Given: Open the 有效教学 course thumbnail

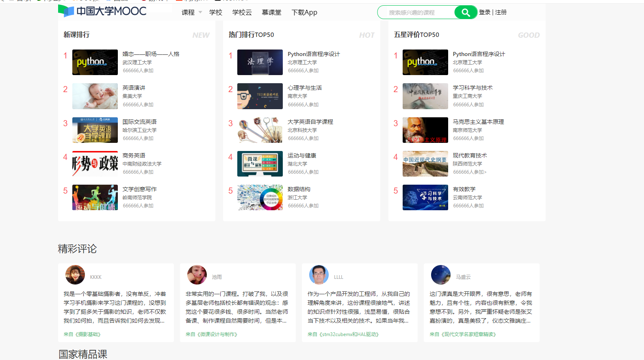Looking at the screenshot, I should point(425,197).
